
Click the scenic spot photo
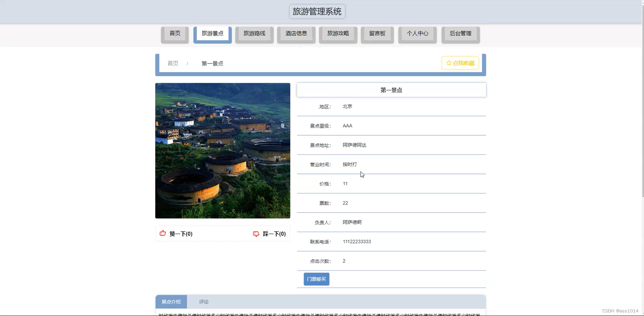pos(223,151)
